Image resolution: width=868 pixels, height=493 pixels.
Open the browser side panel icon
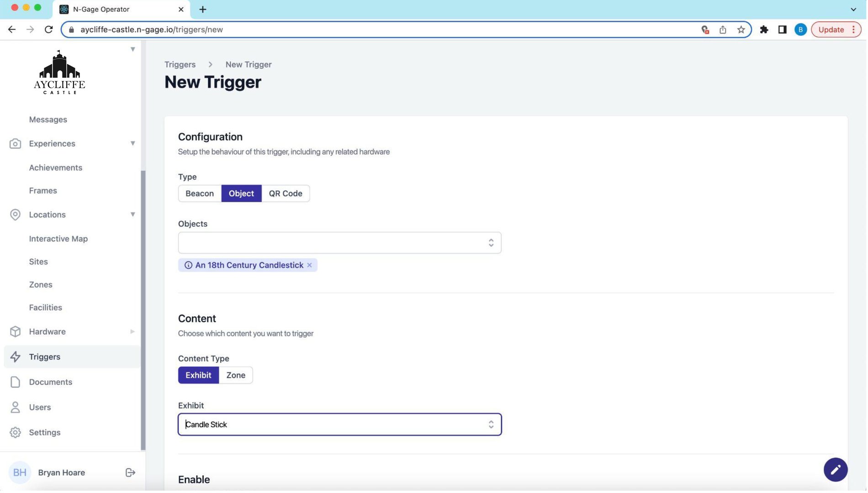click(x=783, y=30)
